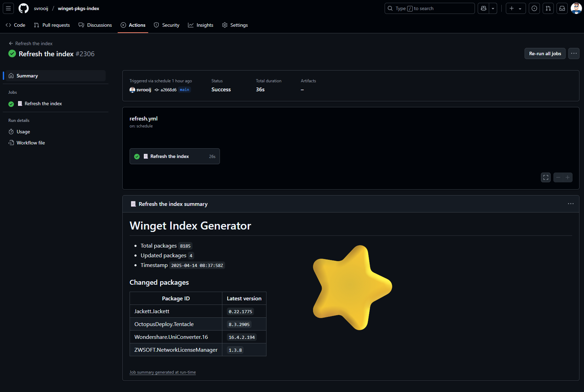Click the total packages value 8185
Viewport: 584px width, 392px height.
[185, 246]
